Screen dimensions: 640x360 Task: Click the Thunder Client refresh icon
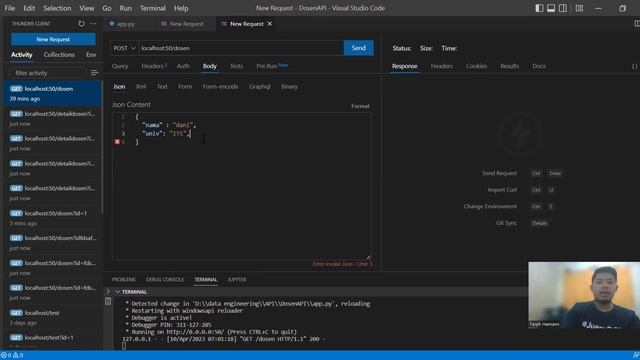[x=82, y=24]
